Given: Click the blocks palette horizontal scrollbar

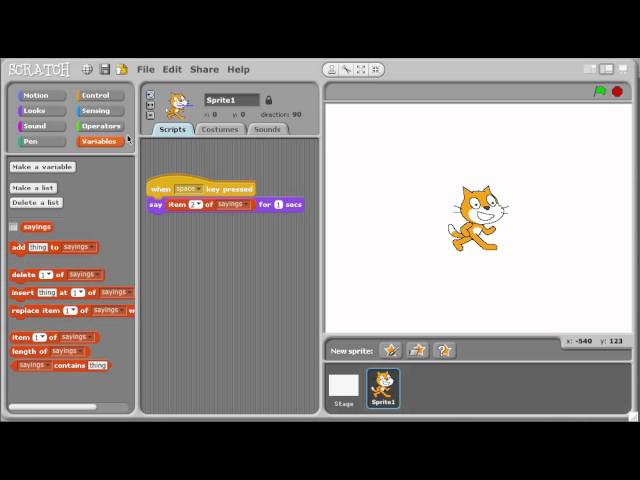Looking at the screenshot, I should tap(53, 407).
